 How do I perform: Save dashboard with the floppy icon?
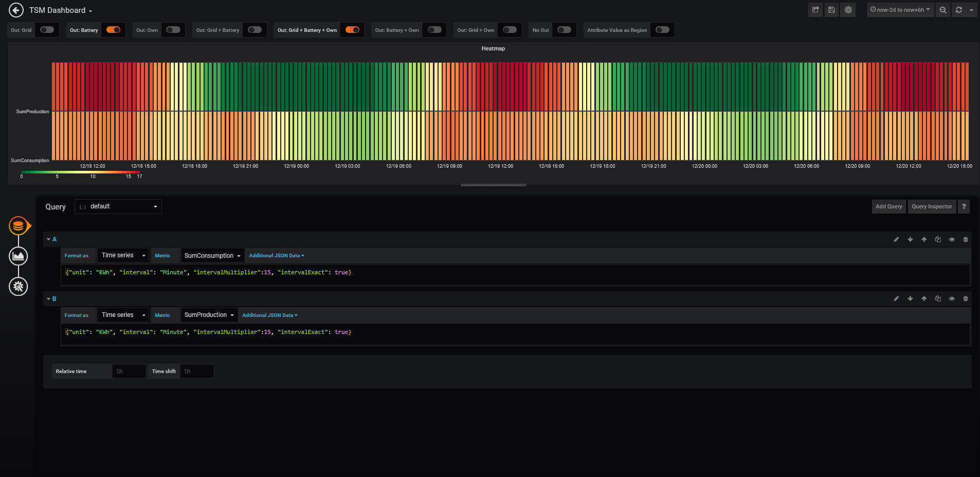click(x=831, y=10)
